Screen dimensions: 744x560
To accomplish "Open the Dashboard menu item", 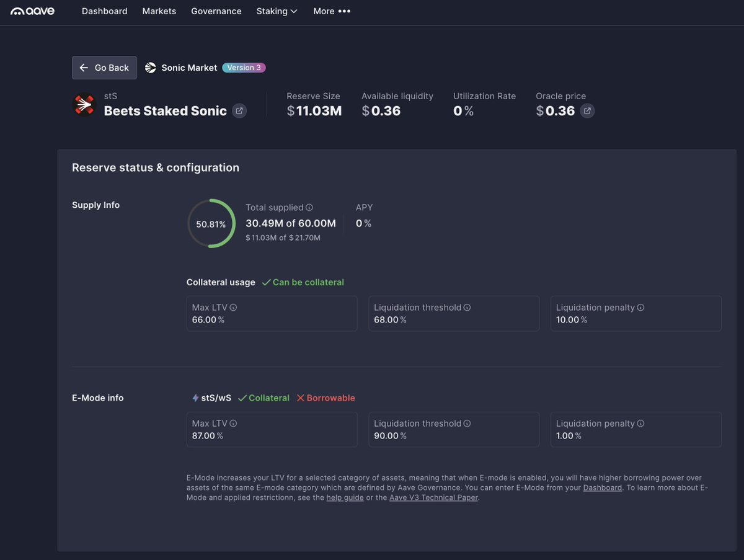I will pos(105,11).
